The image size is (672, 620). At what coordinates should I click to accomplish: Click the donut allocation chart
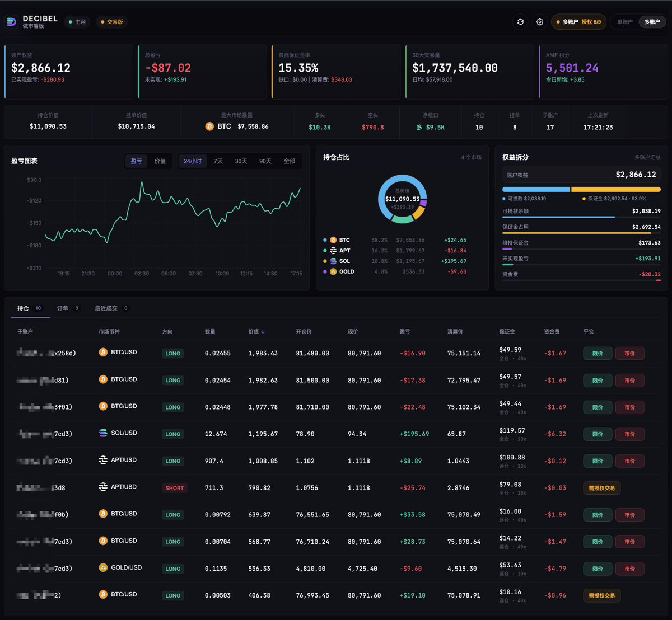click(403, 199)
